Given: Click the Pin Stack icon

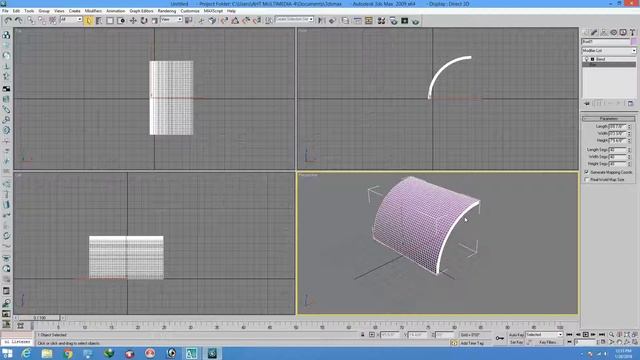Looking at the screenshot, I should pos(587,104).
